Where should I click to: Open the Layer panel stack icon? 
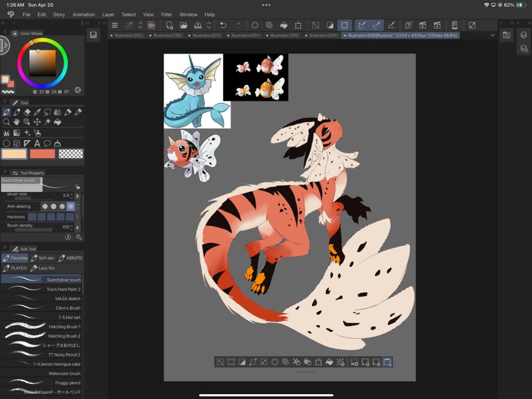523,35
